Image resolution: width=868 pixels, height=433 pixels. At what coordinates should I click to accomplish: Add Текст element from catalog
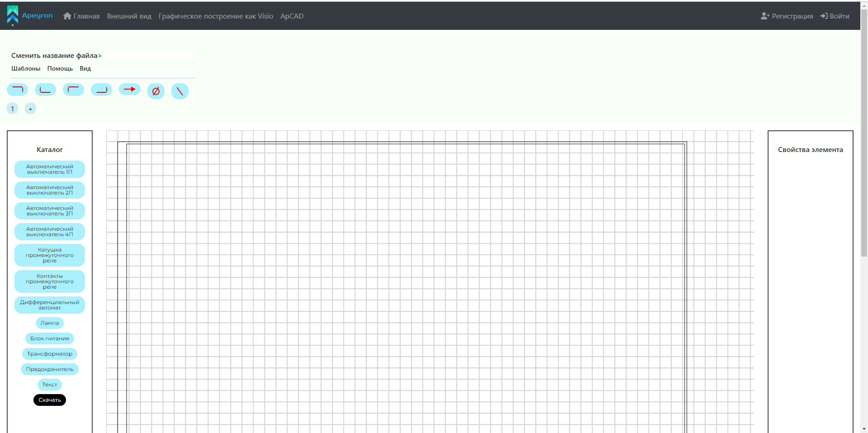[50, 385]
